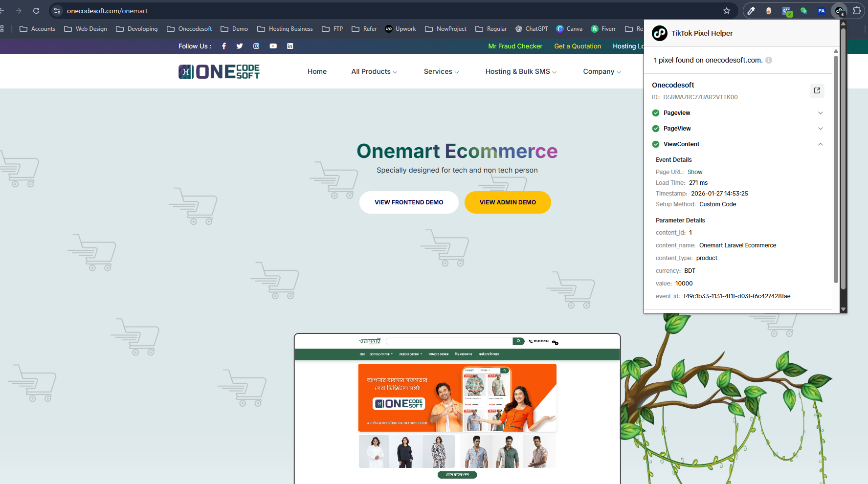Show the Page URL link
This screenshot has height=484, width=868.
point(695,172)
